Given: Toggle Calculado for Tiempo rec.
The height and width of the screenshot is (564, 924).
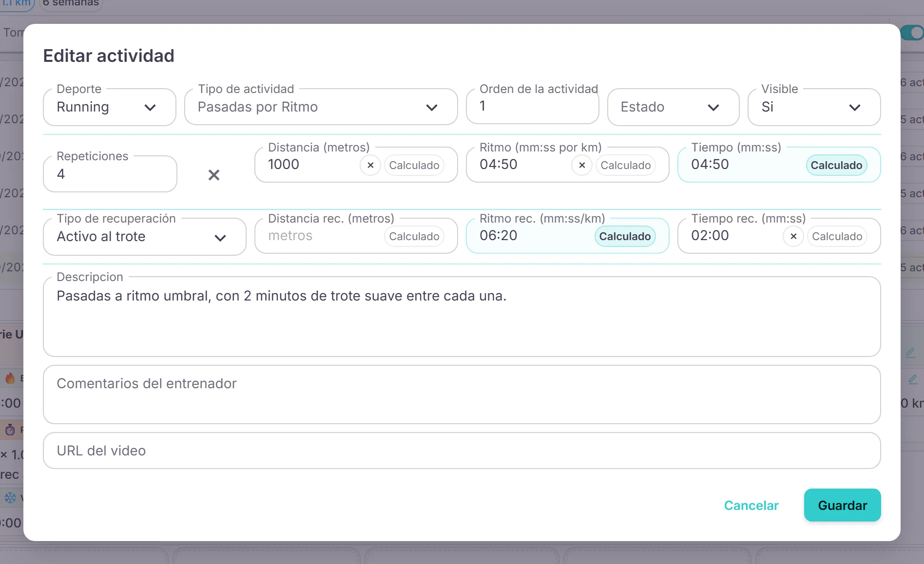Looking at the screenshot, I should click(837, 236).
